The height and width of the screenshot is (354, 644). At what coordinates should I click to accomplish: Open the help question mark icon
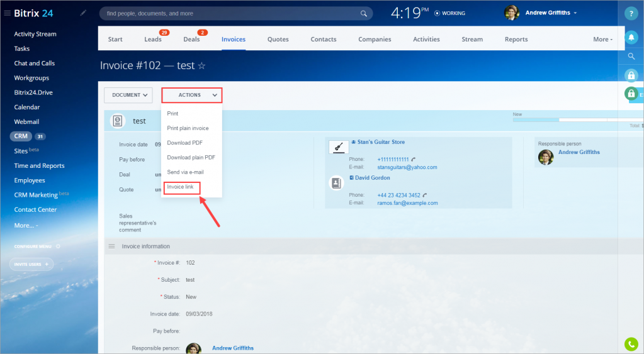pos(631,13)
